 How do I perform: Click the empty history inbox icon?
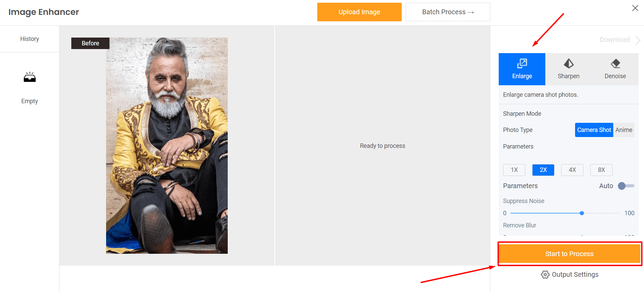[30, 77]
